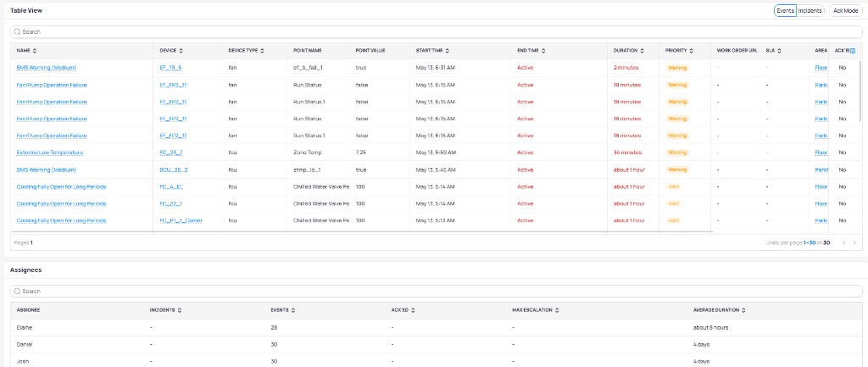Select assignee Elaine row
Screen dimensions: 868x367
tap(437, 328)
